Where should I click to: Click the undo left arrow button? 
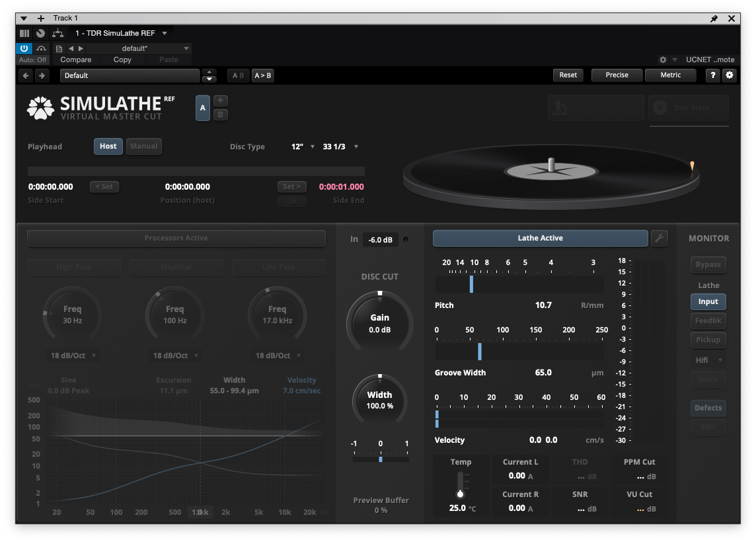point(26,75)
